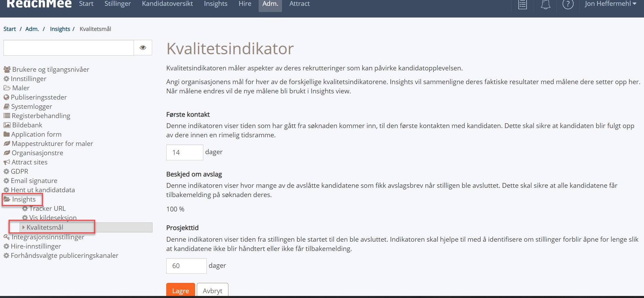Click the arrow marker beside Kvalitetsmål
The height and width of the screenshot is (298, 644).
click(x=23, y=227)
